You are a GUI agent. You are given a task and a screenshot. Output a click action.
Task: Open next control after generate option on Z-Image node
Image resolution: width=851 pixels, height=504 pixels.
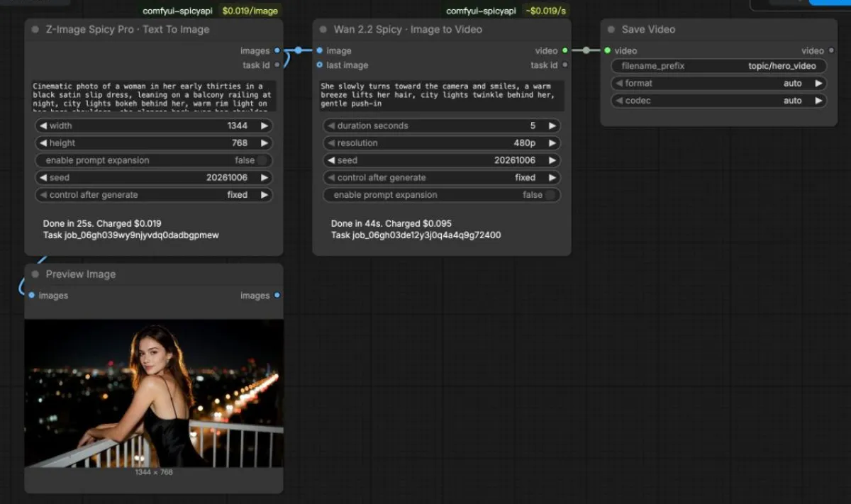click(265, 195)
